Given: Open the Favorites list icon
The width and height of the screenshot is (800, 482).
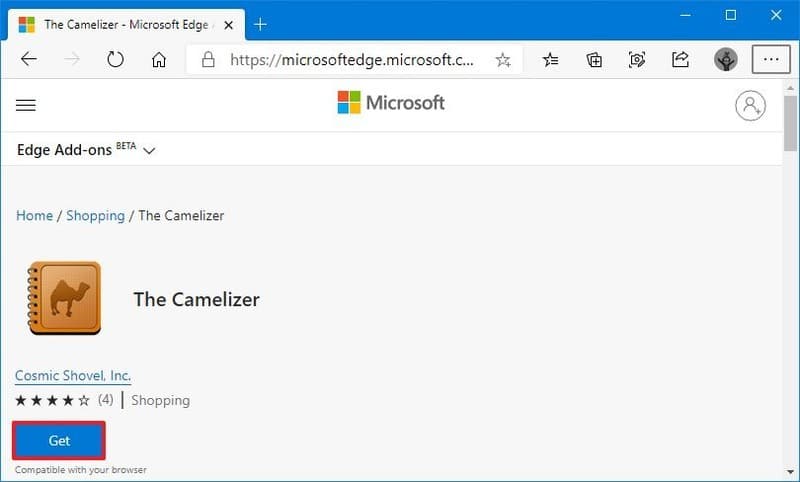Looking at the screenshot, I should [551, 60].
